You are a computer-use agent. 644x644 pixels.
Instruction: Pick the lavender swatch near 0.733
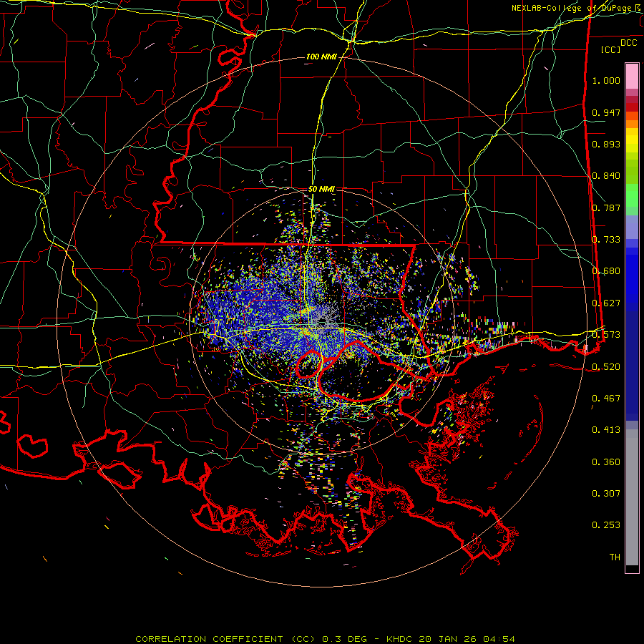632,228
